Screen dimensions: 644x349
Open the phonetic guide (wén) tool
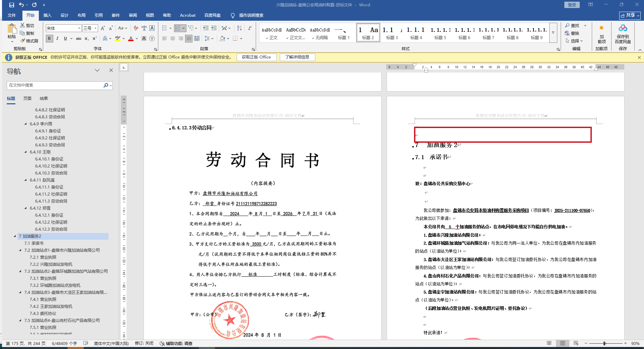click(x=144, y=28)
